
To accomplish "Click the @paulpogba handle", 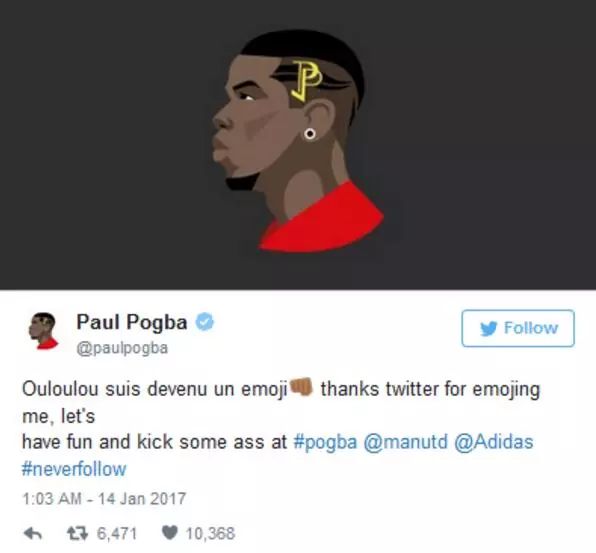I will (x=122, y=348).
